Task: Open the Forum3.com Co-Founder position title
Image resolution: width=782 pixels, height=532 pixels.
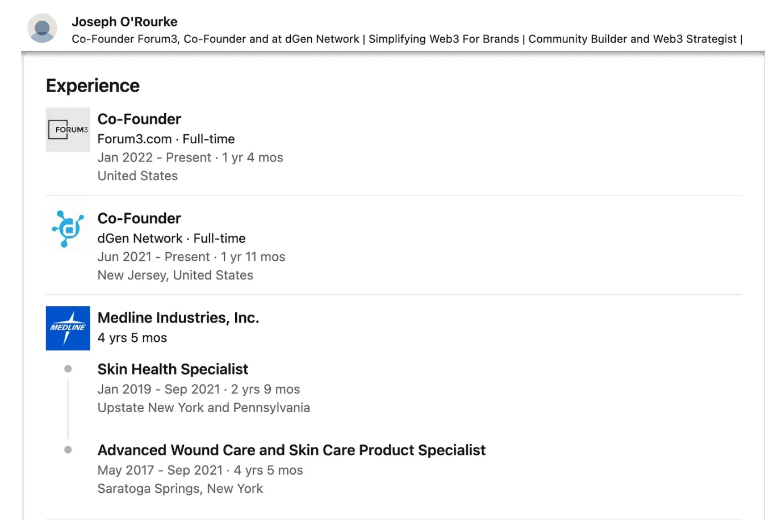Action: coord(139,119)
